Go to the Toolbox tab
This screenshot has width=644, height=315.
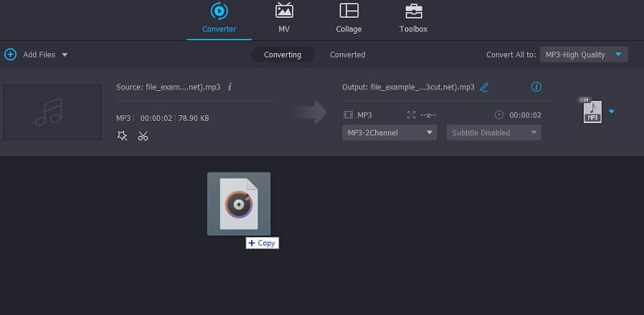414,19
